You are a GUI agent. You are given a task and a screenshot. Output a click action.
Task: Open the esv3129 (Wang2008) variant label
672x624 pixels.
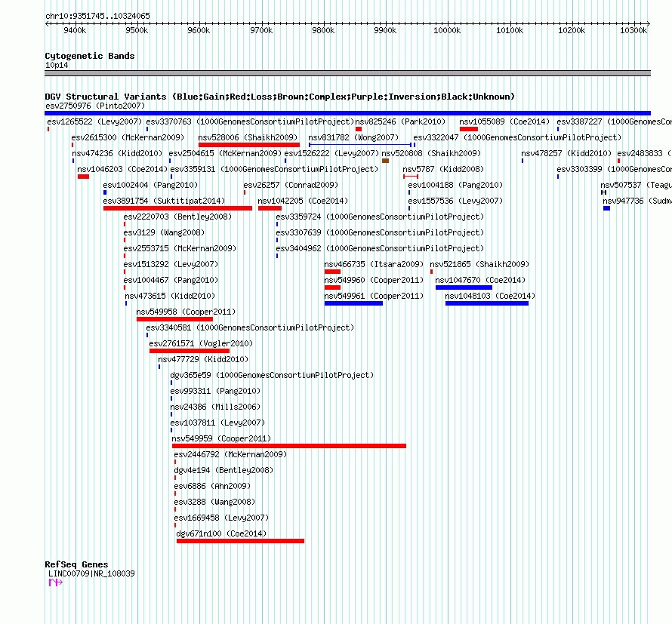(x=164, y=232)
